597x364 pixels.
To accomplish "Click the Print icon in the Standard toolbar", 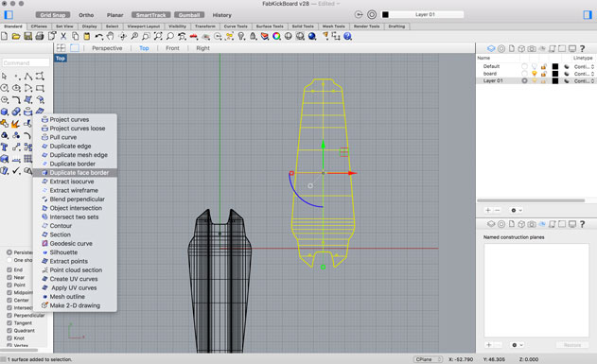I will (40, 36).
